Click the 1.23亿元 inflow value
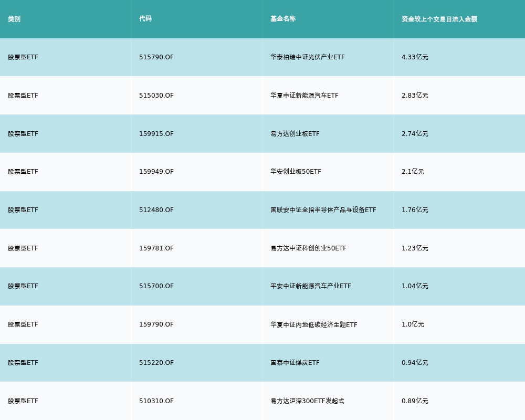Screen dimensions: 525x420 click(x=415, y=248)
